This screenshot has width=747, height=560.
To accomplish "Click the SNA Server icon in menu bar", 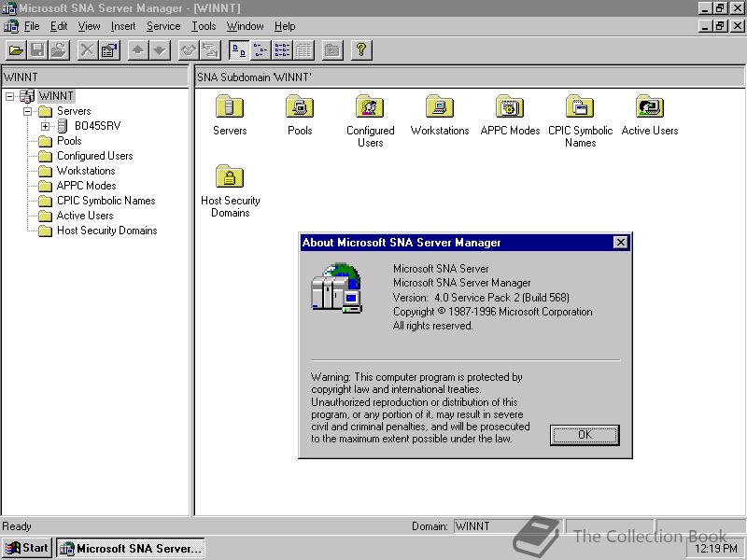I will click(x=10, y=26).
